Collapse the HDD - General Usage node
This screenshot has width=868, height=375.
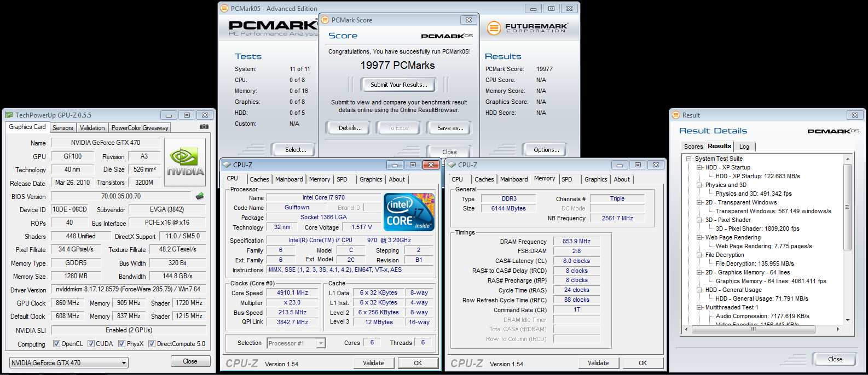699,290
